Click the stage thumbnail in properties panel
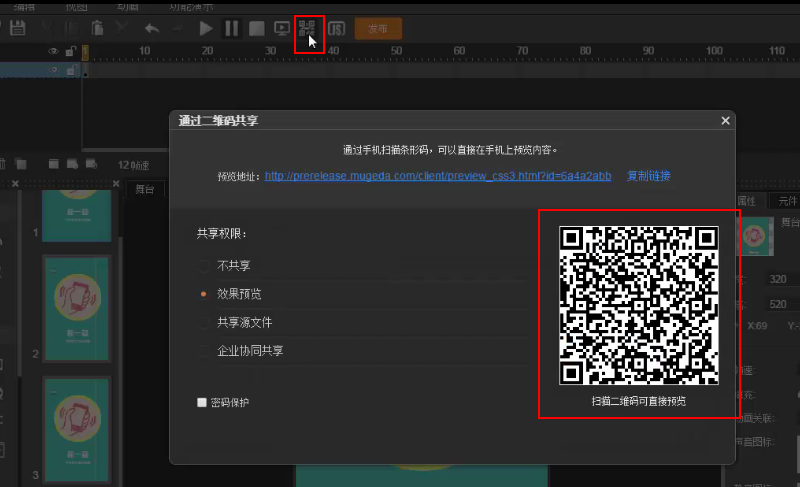 (755, 236)
